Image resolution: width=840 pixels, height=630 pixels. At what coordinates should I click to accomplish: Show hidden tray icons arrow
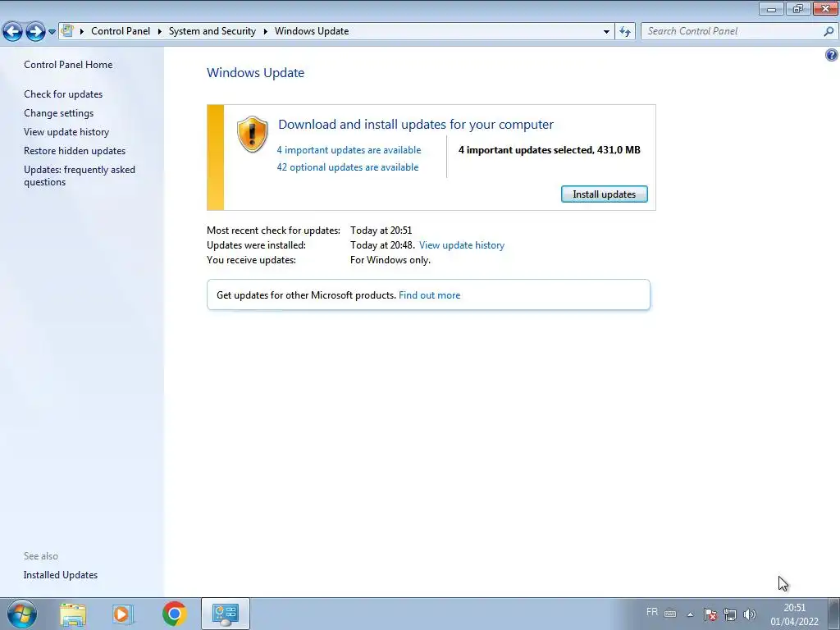coord(691,614)
